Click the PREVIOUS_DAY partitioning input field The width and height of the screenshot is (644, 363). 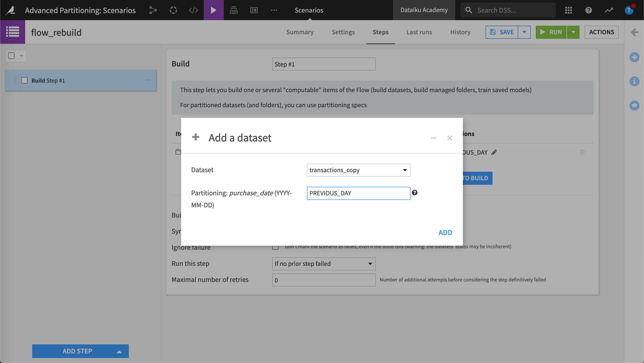point(358,193)
